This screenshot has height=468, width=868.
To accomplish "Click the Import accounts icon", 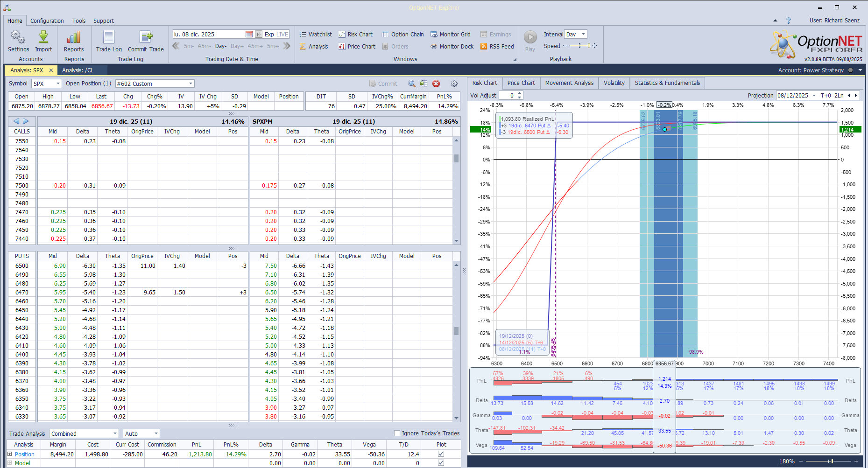I will (x=43, y=42).
